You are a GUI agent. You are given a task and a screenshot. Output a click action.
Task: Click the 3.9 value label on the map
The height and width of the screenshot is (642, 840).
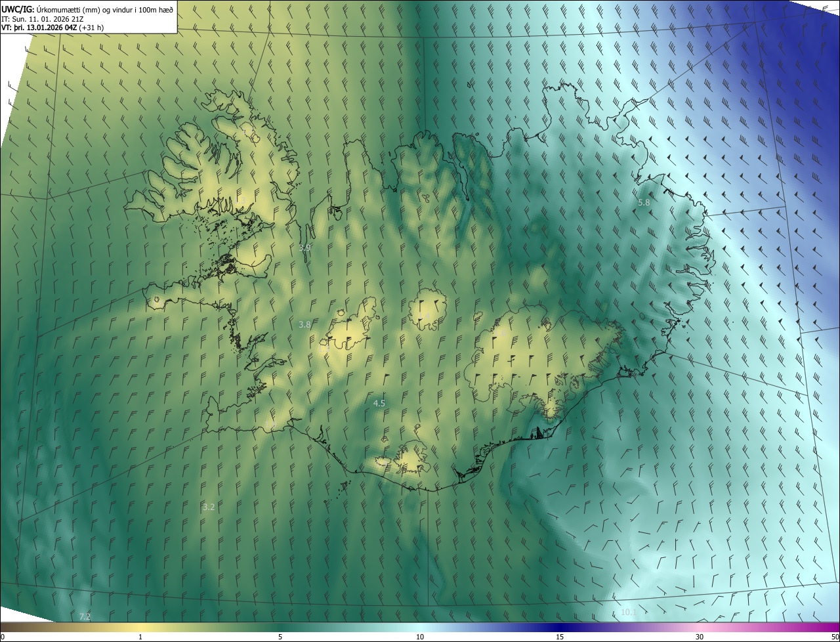(x=304, y=247)
